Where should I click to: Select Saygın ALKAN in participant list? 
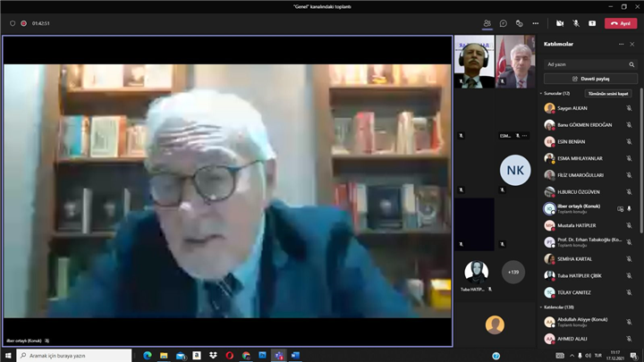coord(572,108)
